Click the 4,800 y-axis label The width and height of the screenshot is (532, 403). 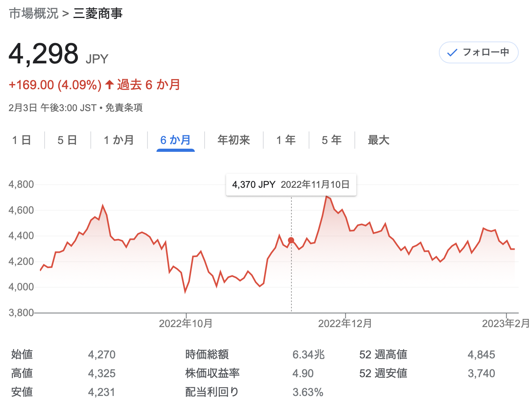point(21,184)
